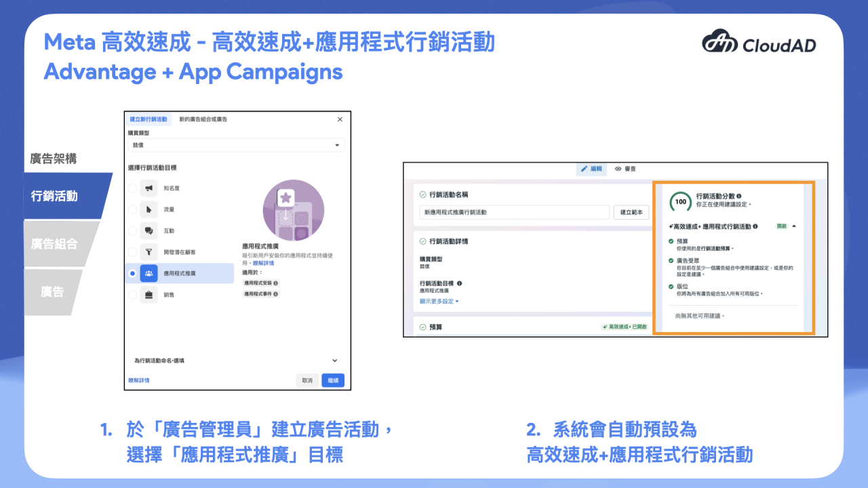Open the 購買類型 競價 dropdown
This screenshot has width=868, height=488.
(x=237, y=145)
